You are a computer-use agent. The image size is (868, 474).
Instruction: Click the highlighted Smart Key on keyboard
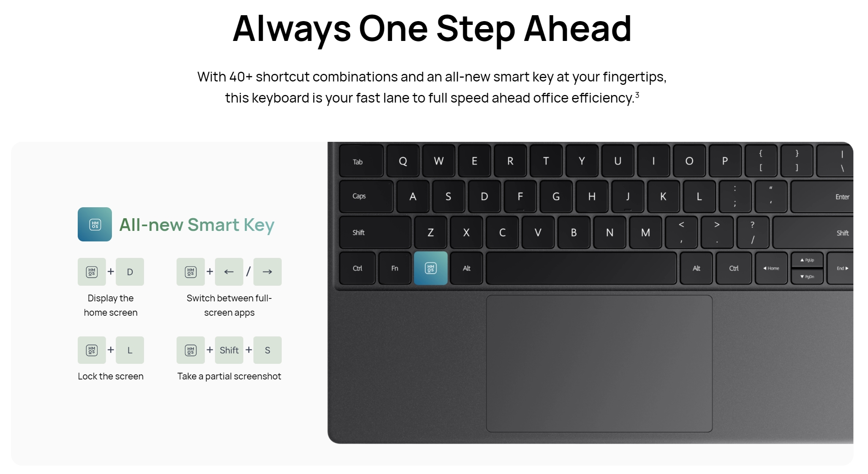[431, 268]
